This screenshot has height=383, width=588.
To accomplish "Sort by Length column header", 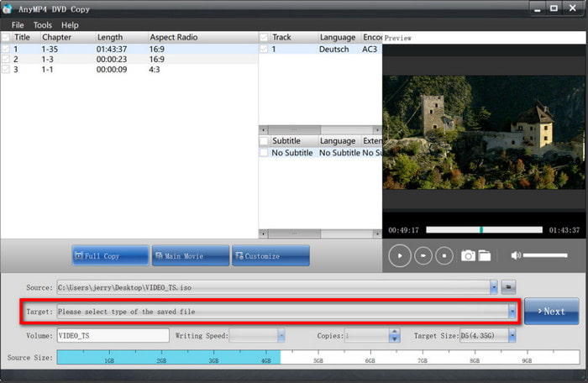I will 110,37.
